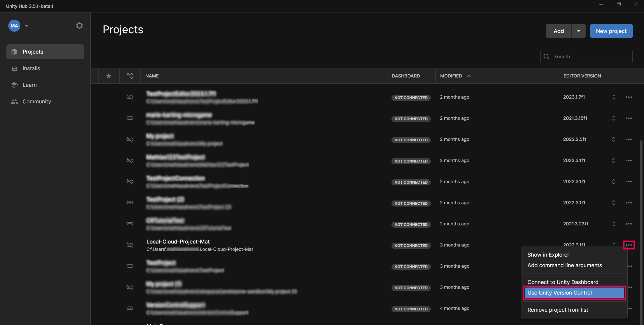Open three-dots menu for 2021.3.15f1 project
This screenshot has width=644, height=325.
click(x=629, y=118)
